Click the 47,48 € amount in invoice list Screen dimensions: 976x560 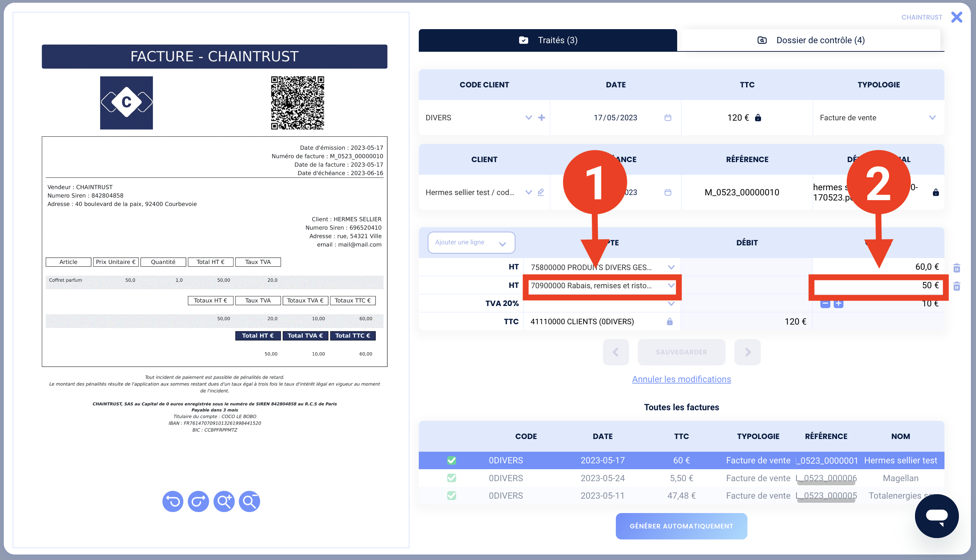click(x=681, y=496)
